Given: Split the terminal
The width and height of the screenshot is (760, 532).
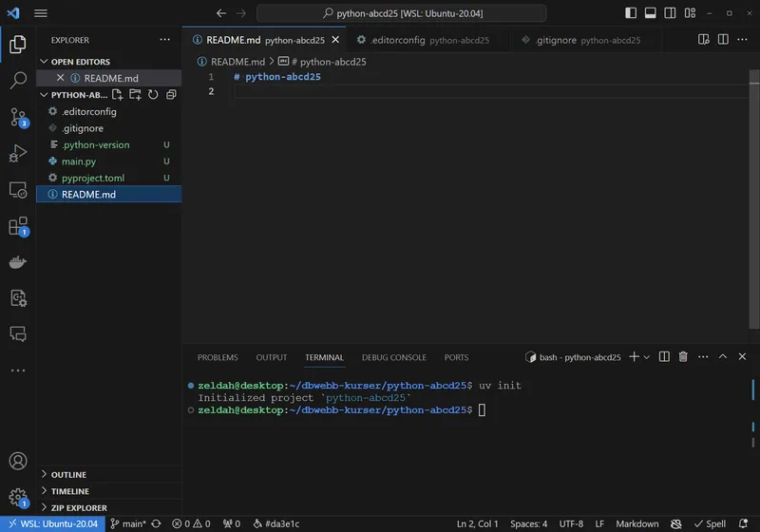Looking at the screenshot, I should tap(664, 357).
